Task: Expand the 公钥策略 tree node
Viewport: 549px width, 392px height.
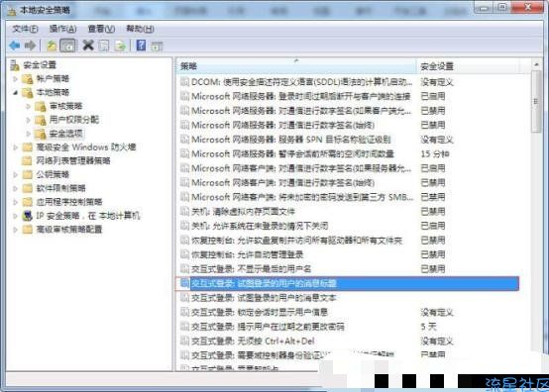Action: pos(15,174)
